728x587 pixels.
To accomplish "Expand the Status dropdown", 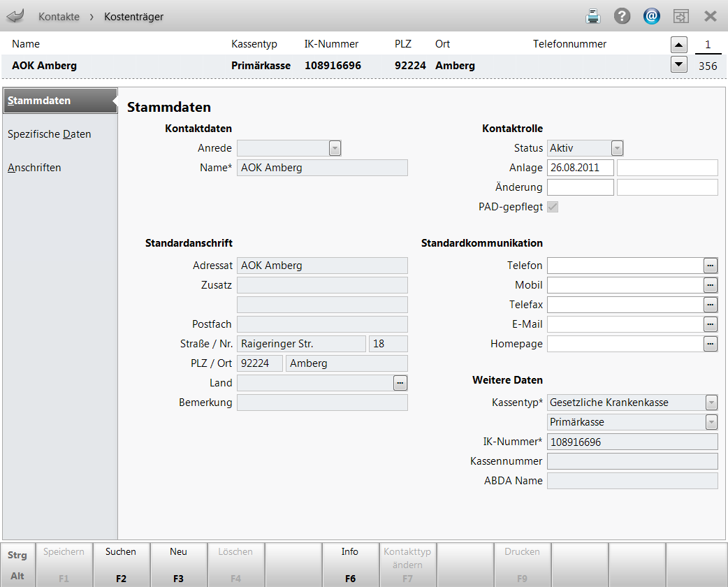I will click(617, 148).
